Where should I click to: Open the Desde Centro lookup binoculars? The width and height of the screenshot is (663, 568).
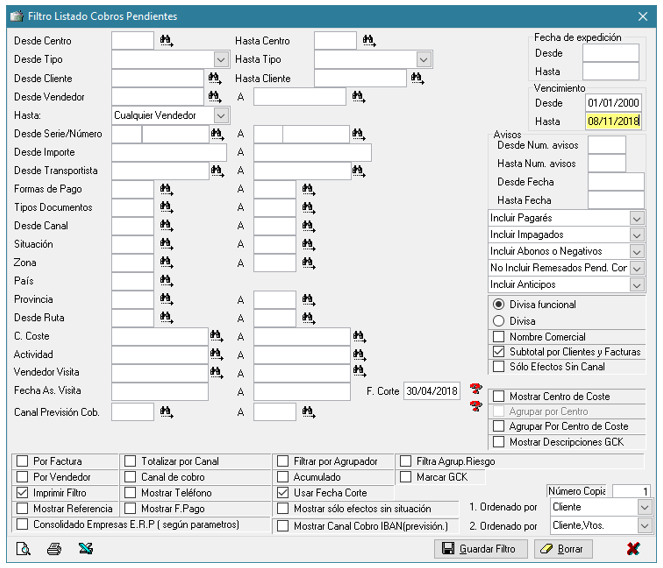tap(167, 41)
